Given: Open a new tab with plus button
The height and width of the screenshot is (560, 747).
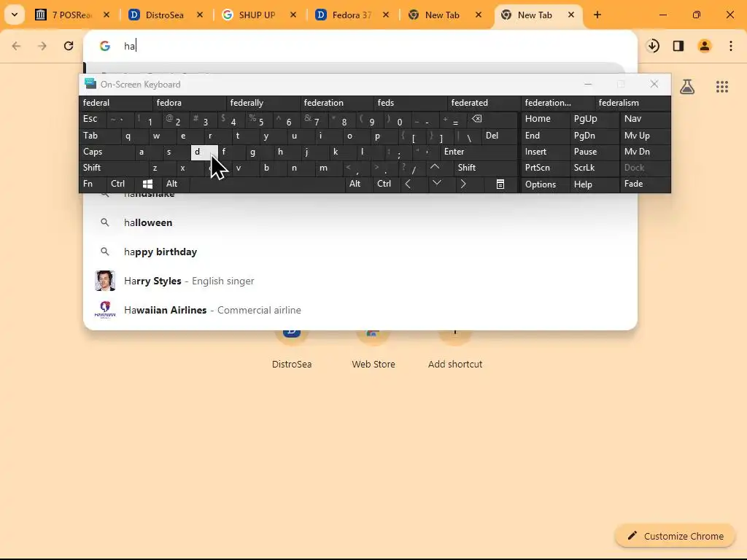Looking at the screenshot, I should [597, 15].
